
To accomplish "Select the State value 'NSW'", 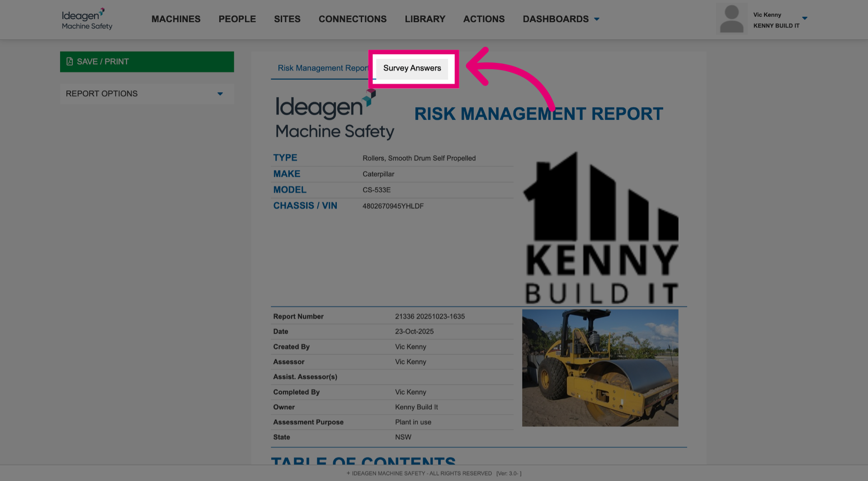I will 403,437.
